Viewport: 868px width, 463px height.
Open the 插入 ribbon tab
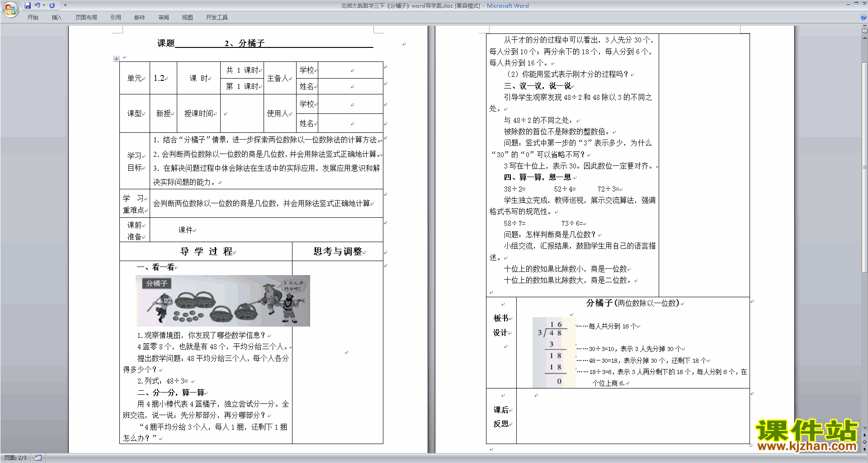57,18
